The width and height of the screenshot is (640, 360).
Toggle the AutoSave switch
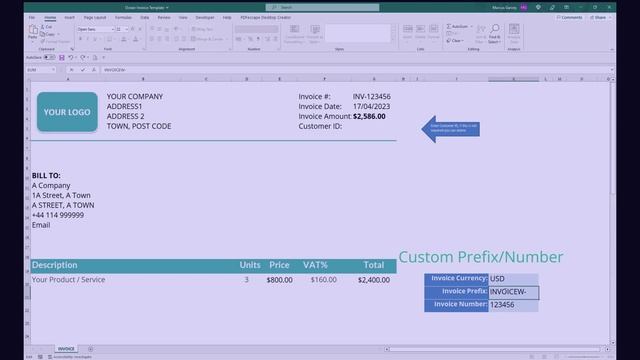pos(49,58)
